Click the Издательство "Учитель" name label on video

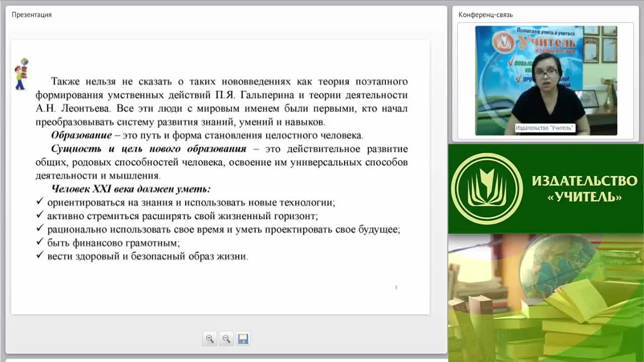coord(545,128)
